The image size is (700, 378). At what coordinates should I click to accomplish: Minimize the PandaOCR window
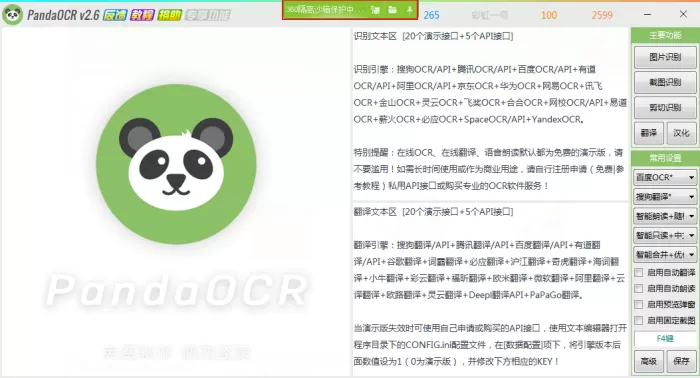(647, 15)
